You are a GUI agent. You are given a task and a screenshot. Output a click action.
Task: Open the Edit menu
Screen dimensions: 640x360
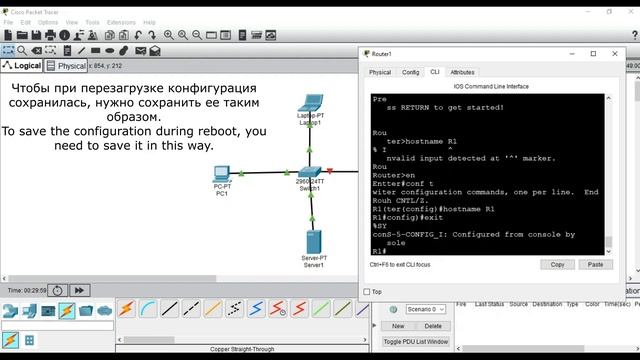coord(25,22)
